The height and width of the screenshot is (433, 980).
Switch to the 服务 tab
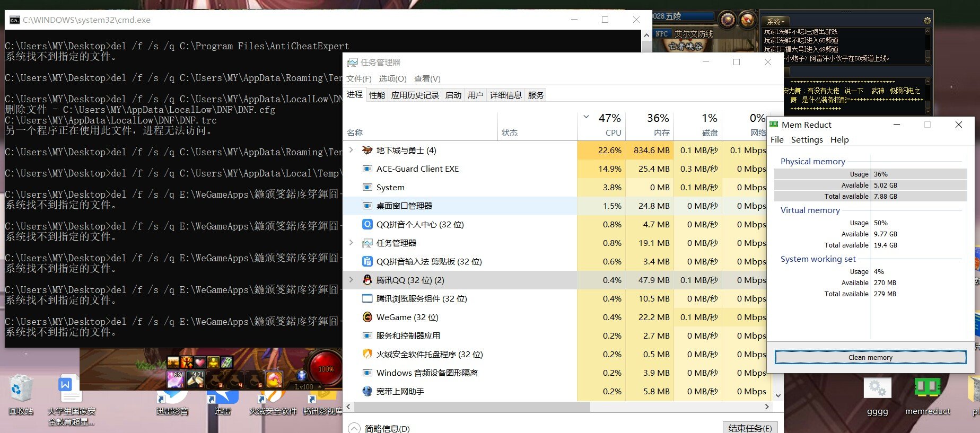pos(536,95)
